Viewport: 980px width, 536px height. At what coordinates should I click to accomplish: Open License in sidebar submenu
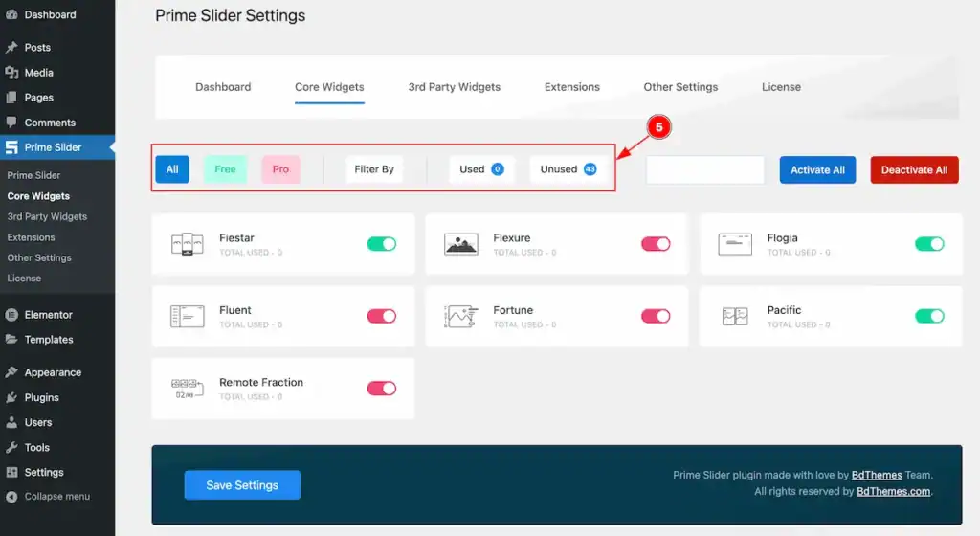(24, 279)
